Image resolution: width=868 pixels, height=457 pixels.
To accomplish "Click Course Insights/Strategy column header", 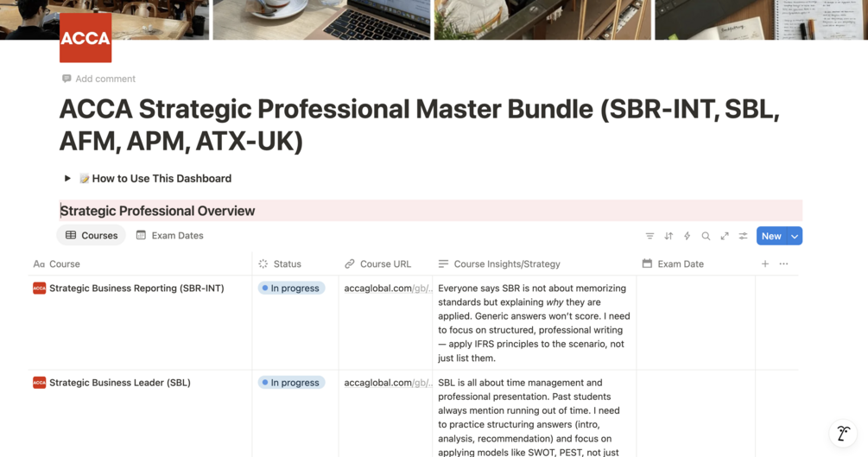I will pos(535,264).
